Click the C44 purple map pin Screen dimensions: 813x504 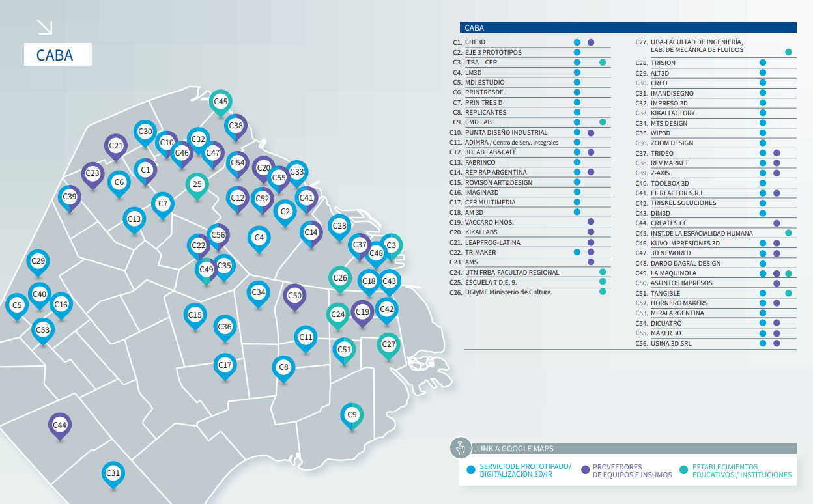point(60,427)
